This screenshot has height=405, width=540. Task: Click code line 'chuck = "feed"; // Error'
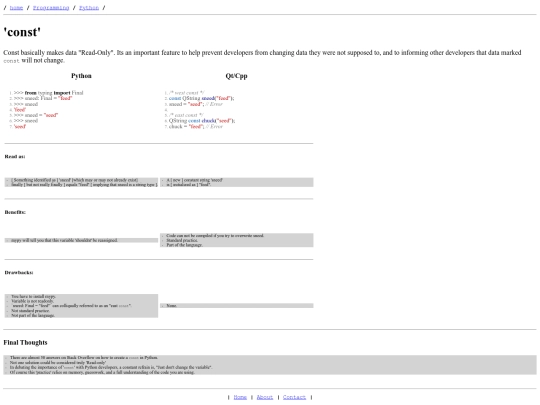pyautogui.click(x=196, y=126)
